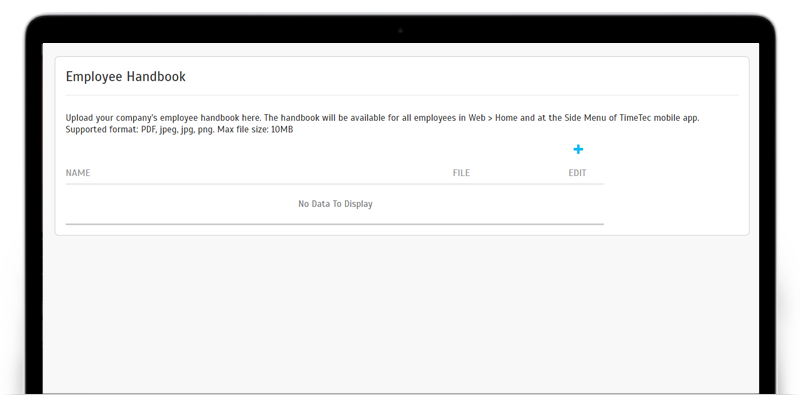This screenshot has width=800, height=395.
Task: Click the empty table row left of message
Action: click(x=179, y=204)
